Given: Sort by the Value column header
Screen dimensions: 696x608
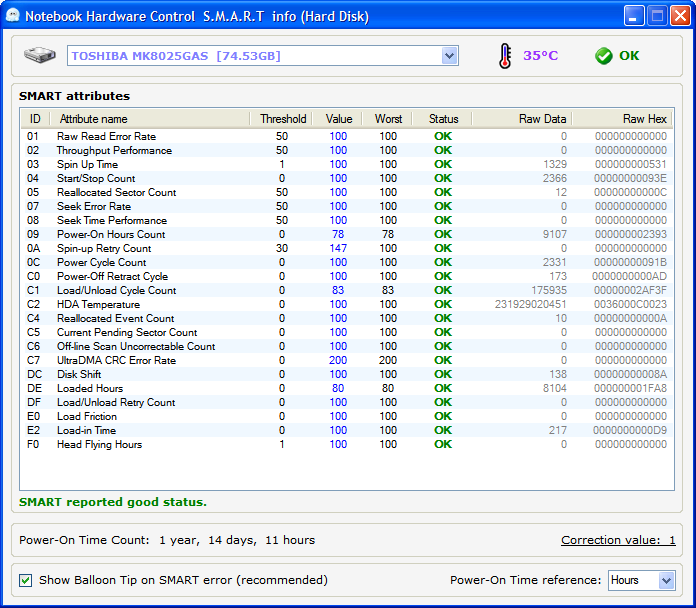Looking at the screenshot, I should coord(337,119).
